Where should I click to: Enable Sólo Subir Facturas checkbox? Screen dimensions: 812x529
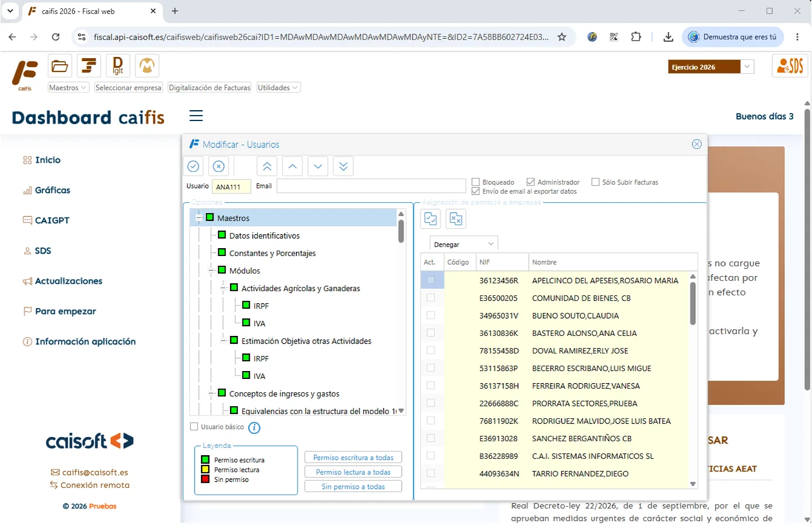[595, 182]
